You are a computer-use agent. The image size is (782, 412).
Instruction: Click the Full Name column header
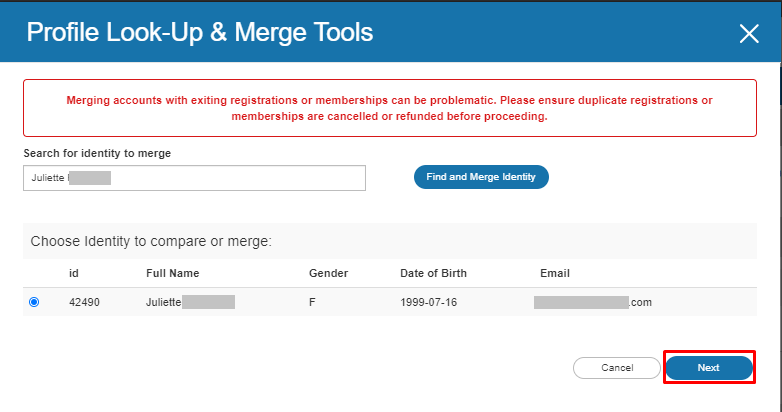coord(173,273)
